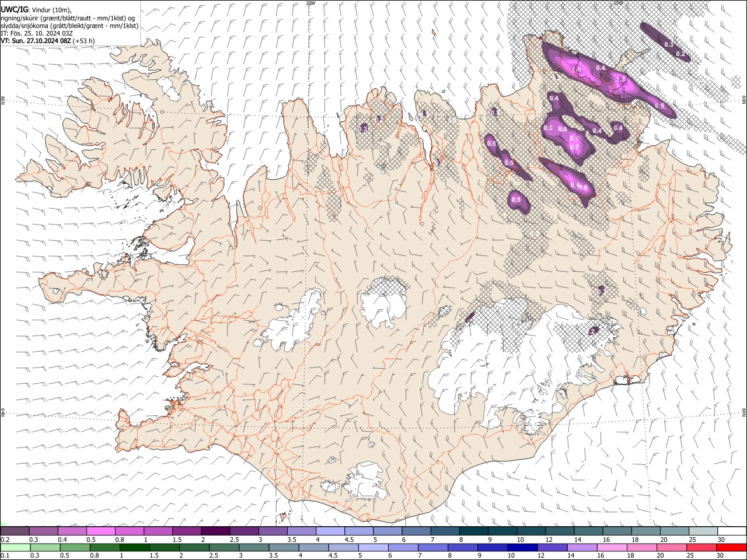Click the snow legend label "0.8"
The width and height of the screenshot is (747, 560).
click(x=120, y=540)
